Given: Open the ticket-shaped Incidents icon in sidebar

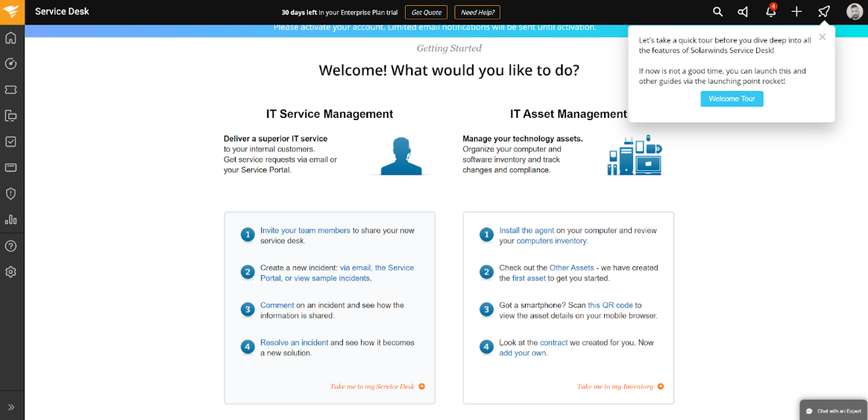Looking at the screenshot, I should 11,90.
